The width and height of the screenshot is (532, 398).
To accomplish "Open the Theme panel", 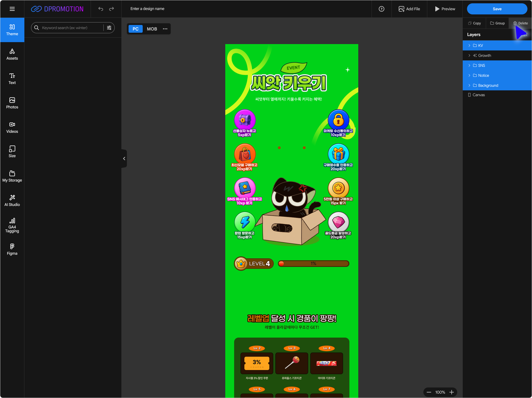I will tap(12, 30).
